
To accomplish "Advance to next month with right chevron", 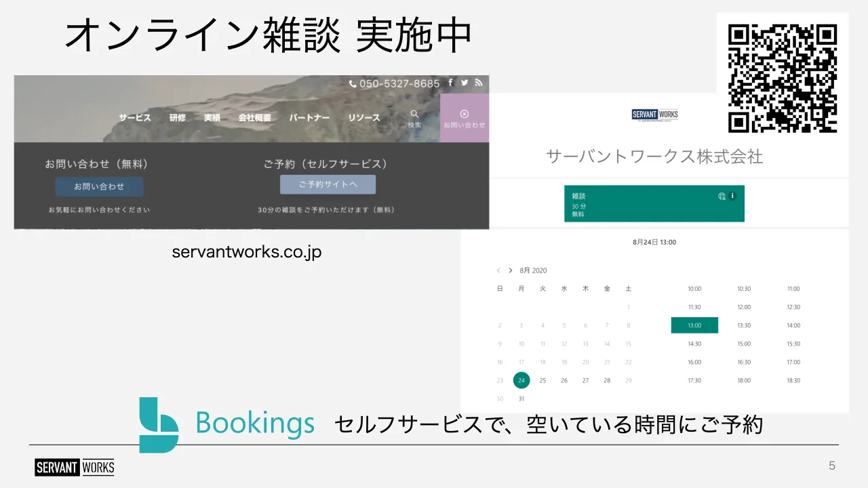I will tap(511, 270).
